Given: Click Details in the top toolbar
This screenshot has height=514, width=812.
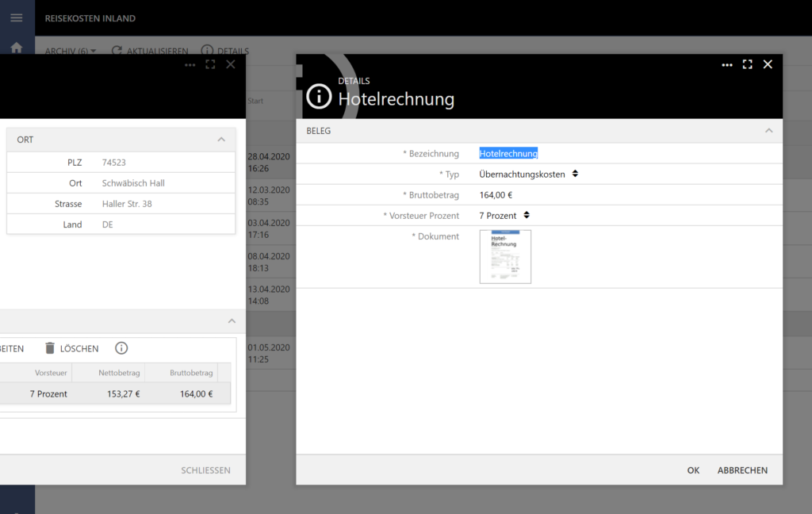Looking at the screenshot, I should 224,51.
